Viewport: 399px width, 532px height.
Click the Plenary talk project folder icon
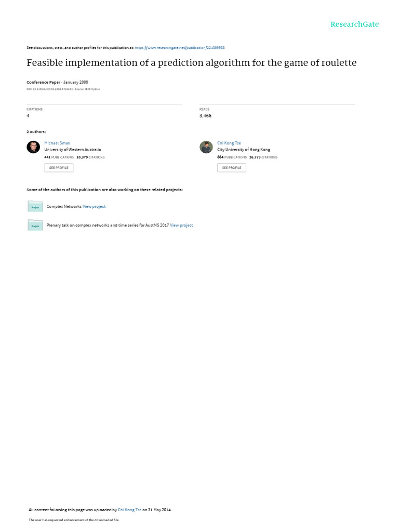point(35,225)
